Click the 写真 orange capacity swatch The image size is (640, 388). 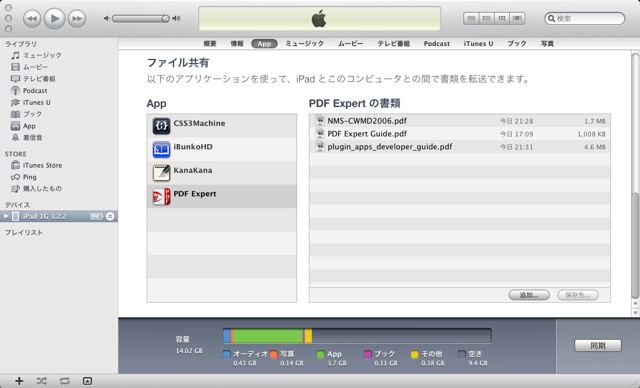(x=274, y=354)
